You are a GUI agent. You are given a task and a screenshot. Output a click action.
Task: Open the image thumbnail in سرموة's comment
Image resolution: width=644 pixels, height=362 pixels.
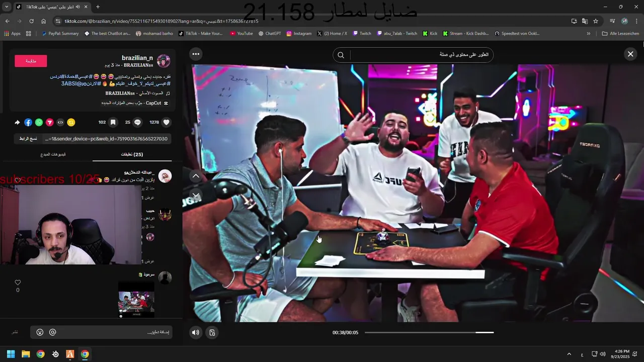pos(136,299)
